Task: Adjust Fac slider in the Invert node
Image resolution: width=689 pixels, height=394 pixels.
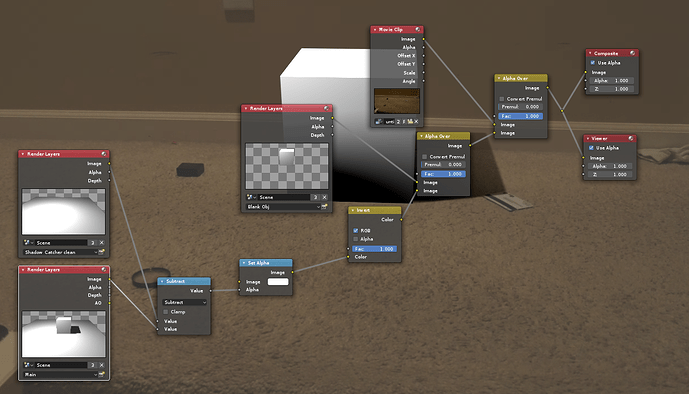Action: coord(375,249)
